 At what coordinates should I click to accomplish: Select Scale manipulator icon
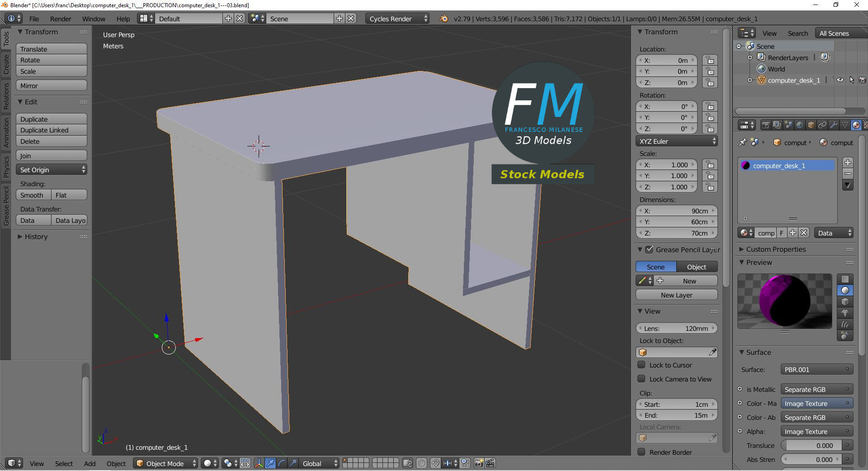coord(293,463)
